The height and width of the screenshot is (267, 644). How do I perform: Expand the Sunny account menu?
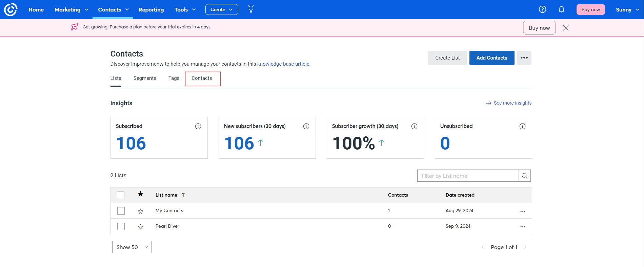click(627, 9)
